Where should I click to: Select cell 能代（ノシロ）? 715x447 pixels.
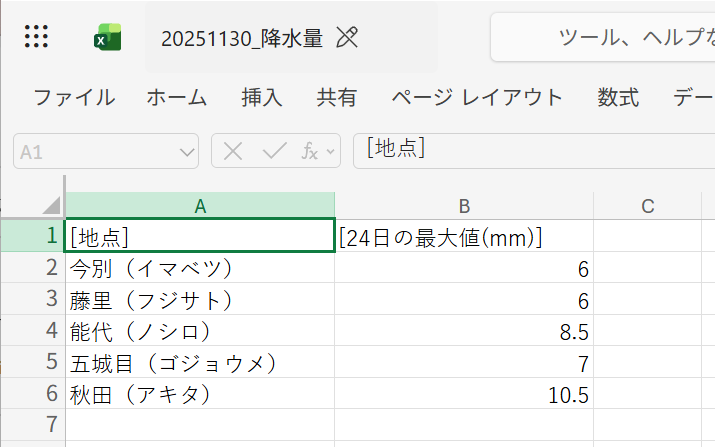pyautogui.click(x=200, y=330)
